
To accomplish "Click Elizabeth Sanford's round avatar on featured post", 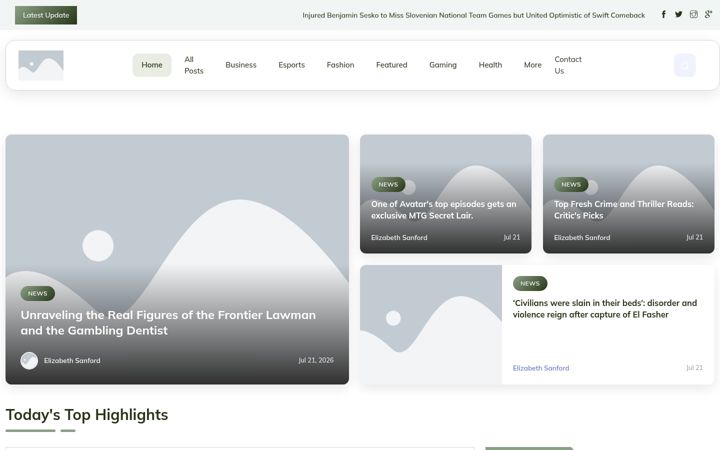I will tap(29, 360).
